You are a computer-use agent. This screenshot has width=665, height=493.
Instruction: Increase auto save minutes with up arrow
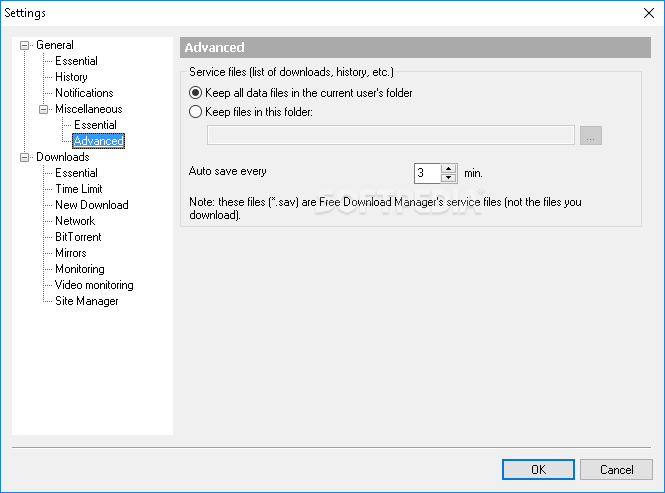pyautogui.click(x=448, y=168)
